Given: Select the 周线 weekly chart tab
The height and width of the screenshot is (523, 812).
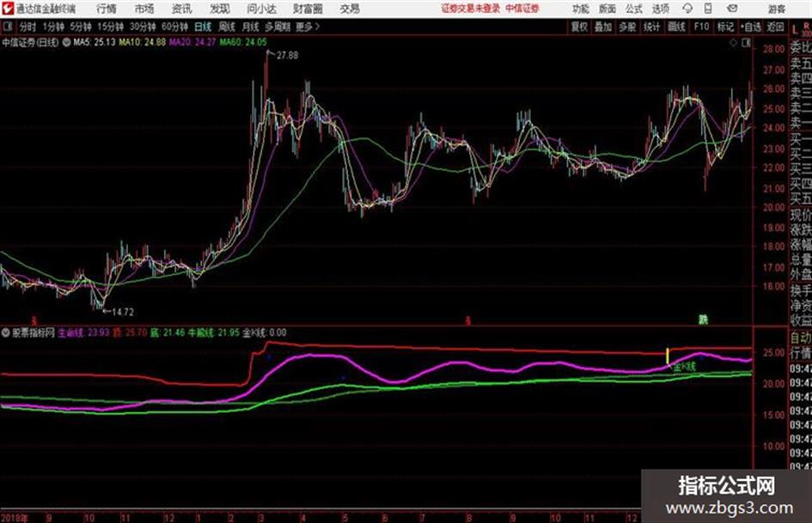Looking at the screenshot, I should [x=227, y=27].
